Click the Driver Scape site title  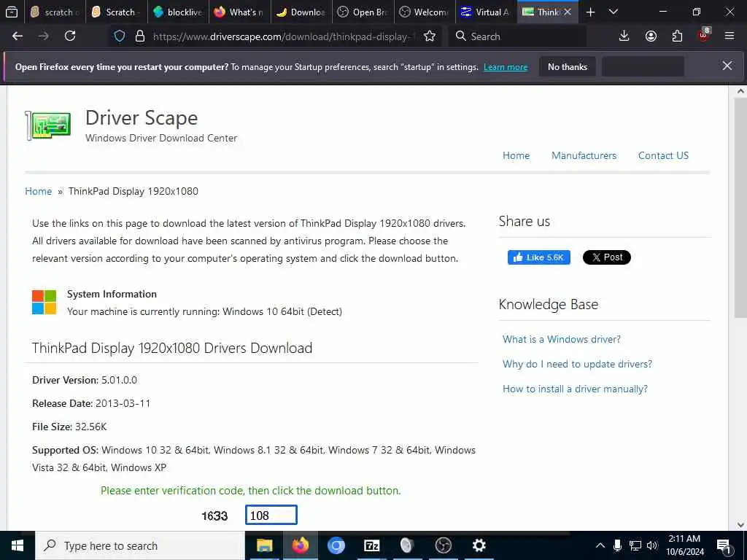[142, 117]
